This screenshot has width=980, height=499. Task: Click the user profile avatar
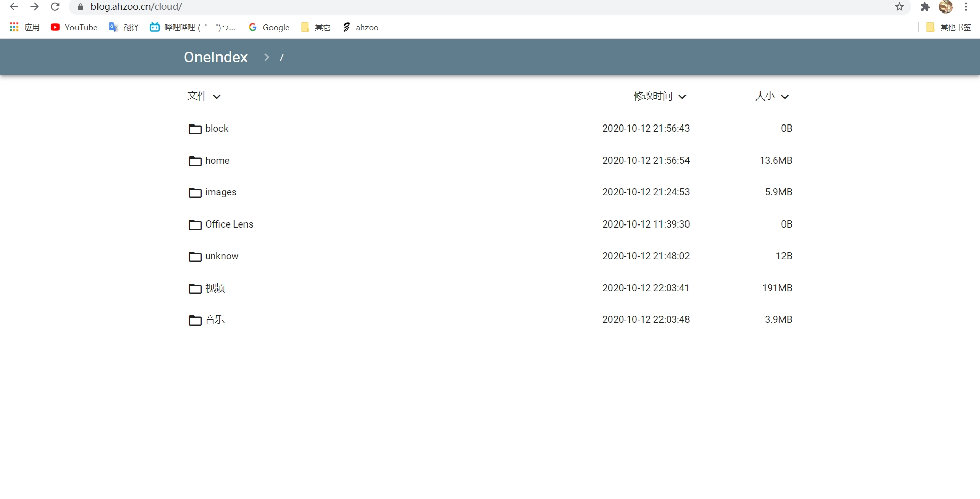tap(945, 7)
